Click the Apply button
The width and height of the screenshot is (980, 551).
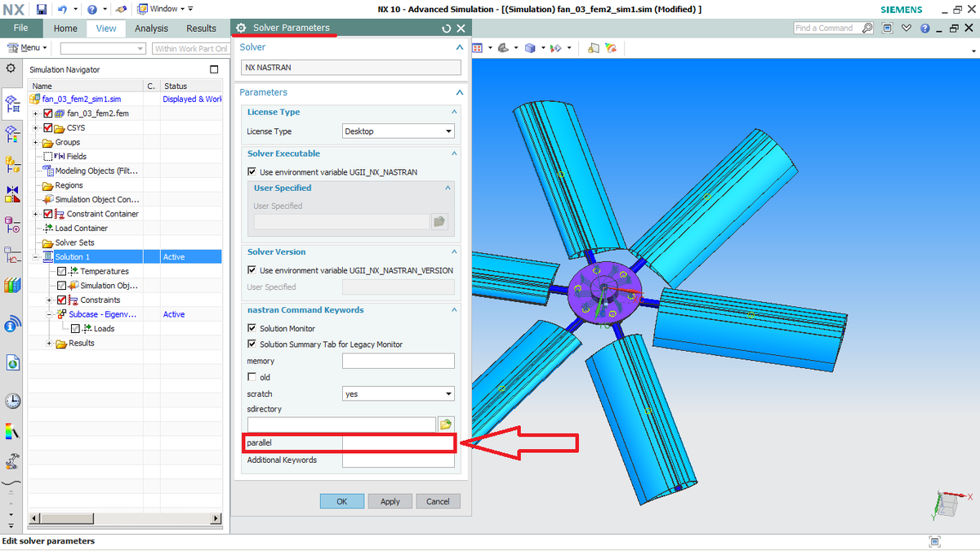pos(390,501)
